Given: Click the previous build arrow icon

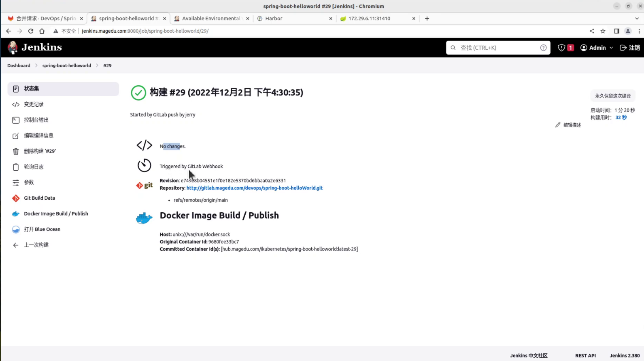Looking at the screenshot, I should tap(16, 245).
